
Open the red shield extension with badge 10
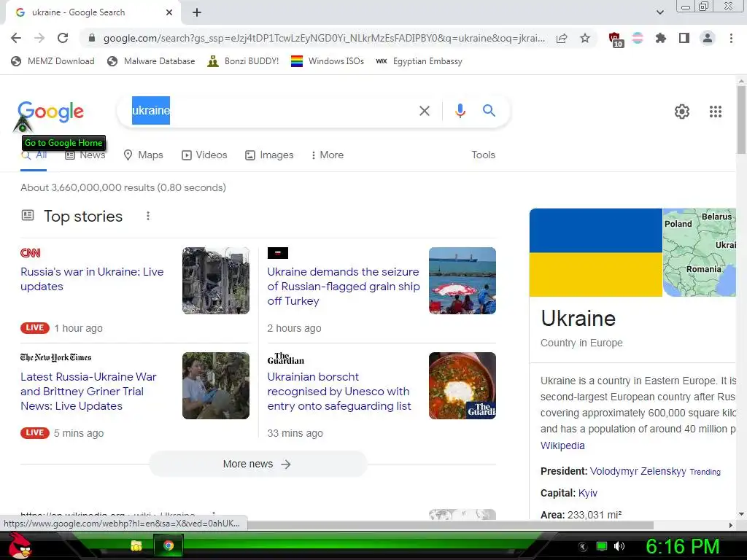[615, 39]
